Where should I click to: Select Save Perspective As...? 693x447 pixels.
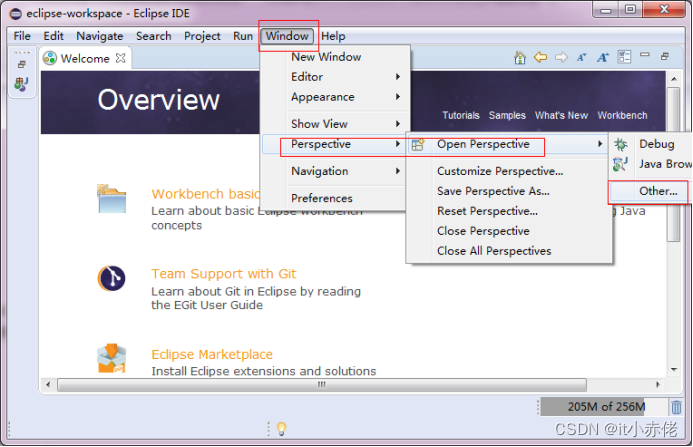[x=493, y=191]
